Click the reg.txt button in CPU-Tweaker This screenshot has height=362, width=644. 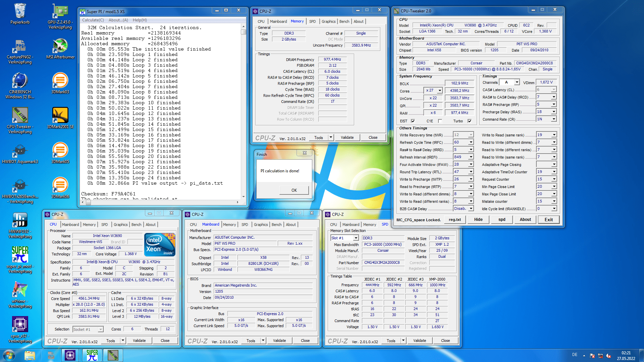click(454, 220)
